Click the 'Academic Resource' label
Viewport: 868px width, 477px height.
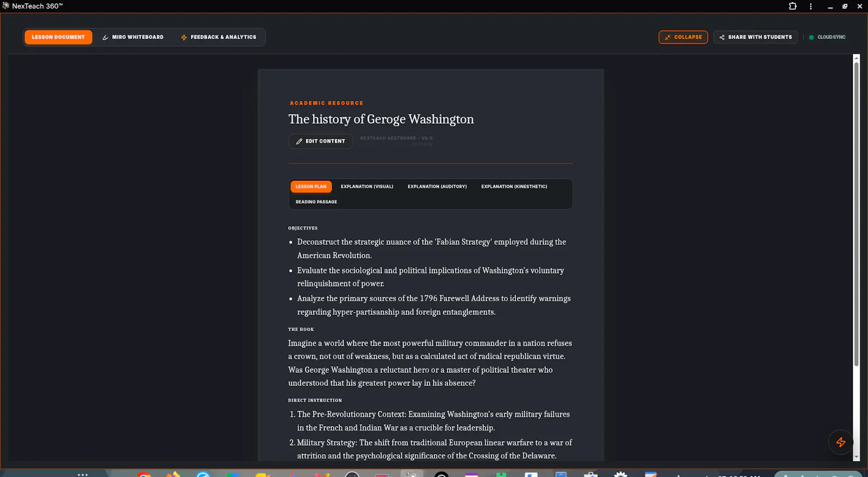(327, 103)
